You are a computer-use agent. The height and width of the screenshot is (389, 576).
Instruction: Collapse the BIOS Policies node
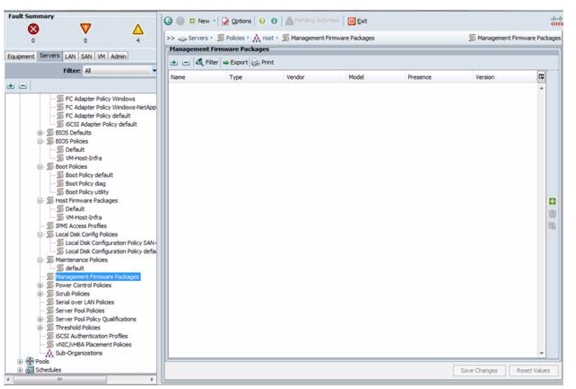click(x=40, y=141)
